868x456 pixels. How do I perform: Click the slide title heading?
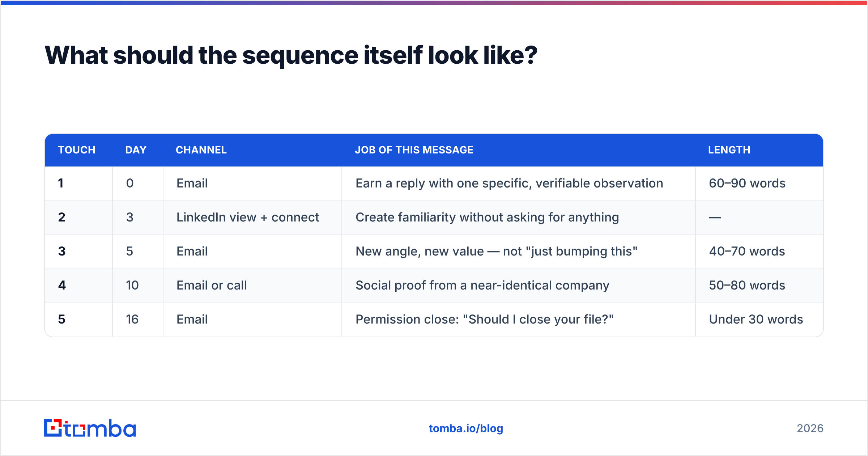[x=291, y=55]
